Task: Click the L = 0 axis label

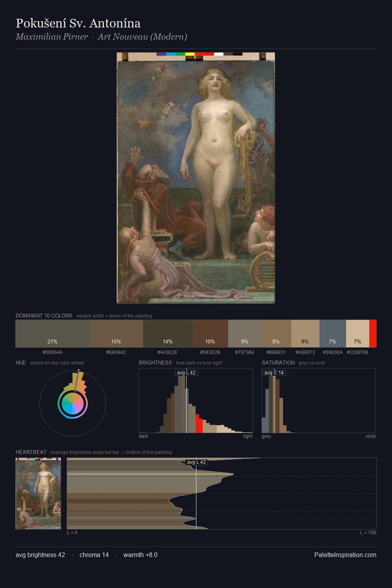Action: pyautogui.click(x=72, y=532)
